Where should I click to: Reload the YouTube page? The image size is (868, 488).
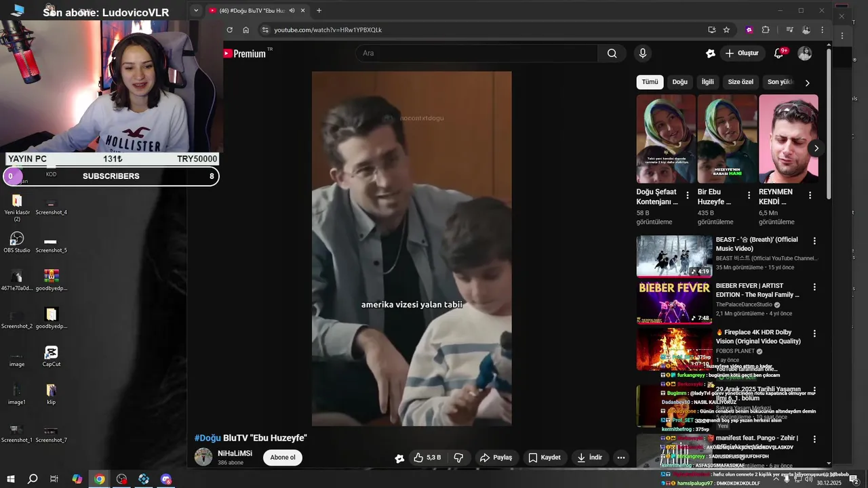pyautogui.click(x=229, y=30)
